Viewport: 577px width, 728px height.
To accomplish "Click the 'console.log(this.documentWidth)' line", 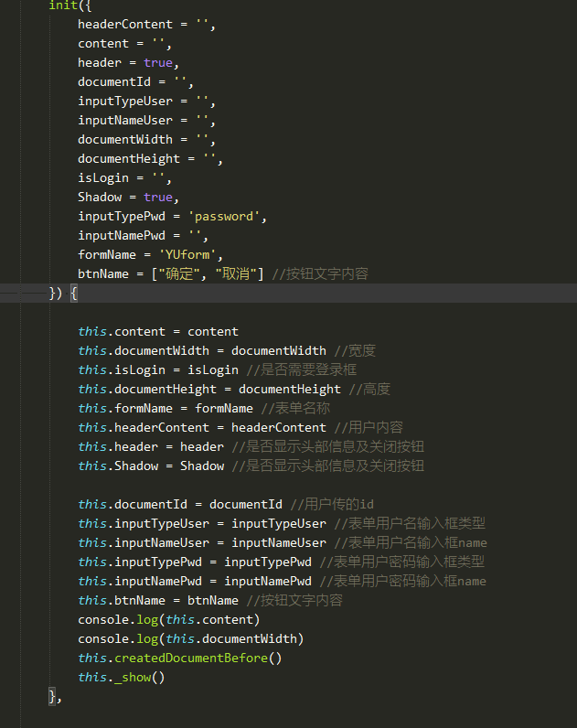I will (x=191, y=639).
